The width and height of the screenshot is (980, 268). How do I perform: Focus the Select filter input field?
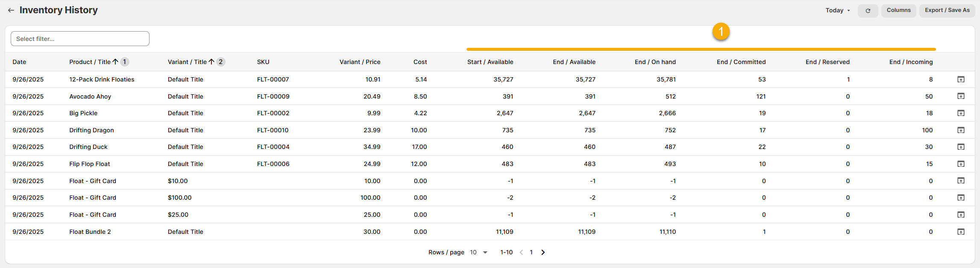[x=80, y=39]
